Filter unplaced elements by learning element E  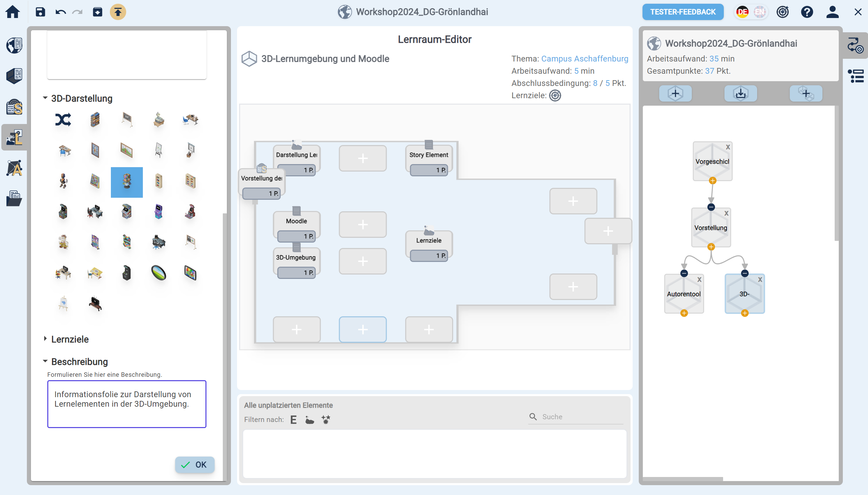tap(293, 420)
